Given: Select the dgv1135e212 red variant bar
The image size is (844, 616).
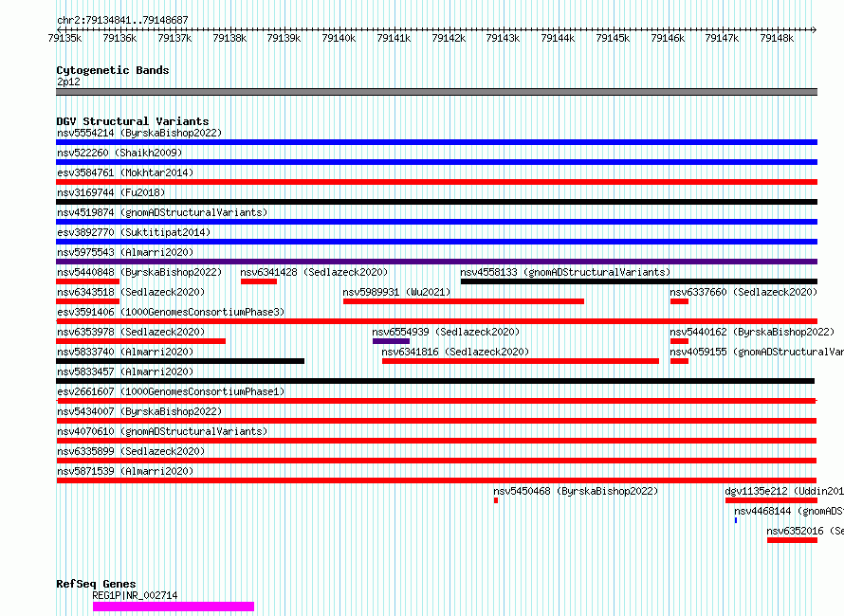Looking at the screenshot, I should (771, 500).
